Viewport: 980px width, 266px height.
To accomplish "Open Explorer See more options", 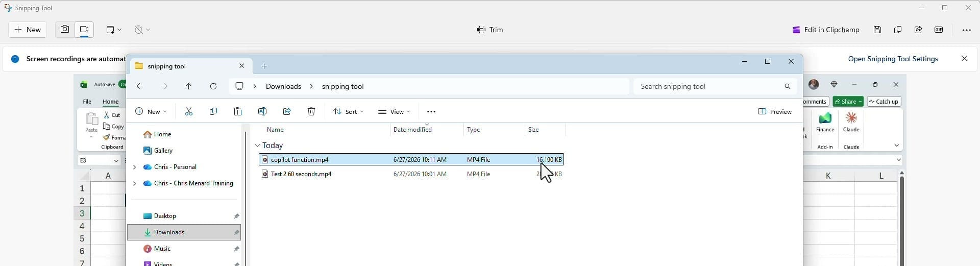I will [x=431, y=111].
